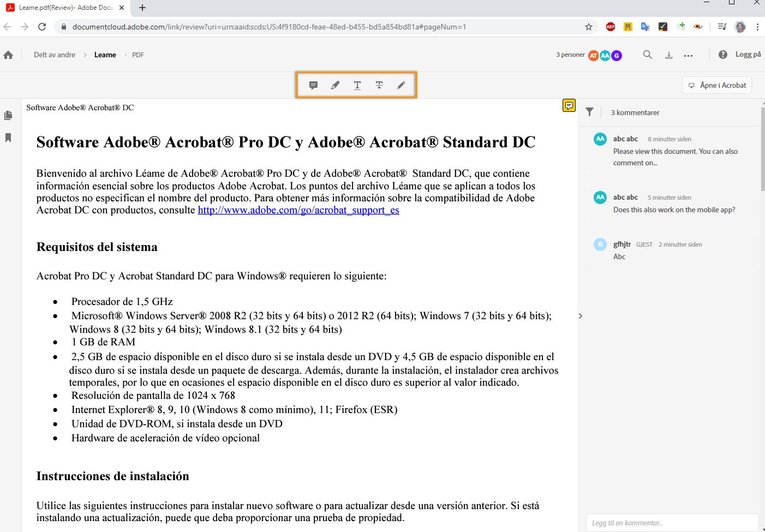Click 'Logg på' to sign in
765x532 pixels.
[x=748, y=54]
